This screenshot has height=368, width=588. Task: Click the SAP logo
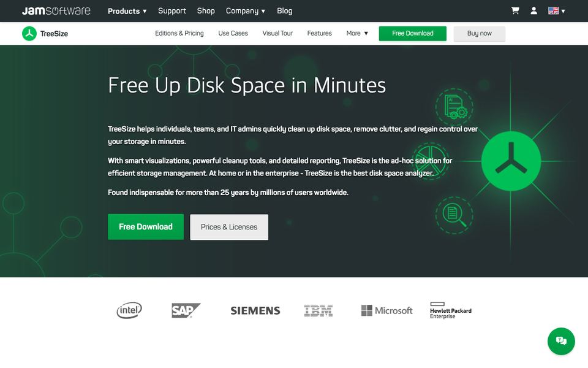coord(186,310)
